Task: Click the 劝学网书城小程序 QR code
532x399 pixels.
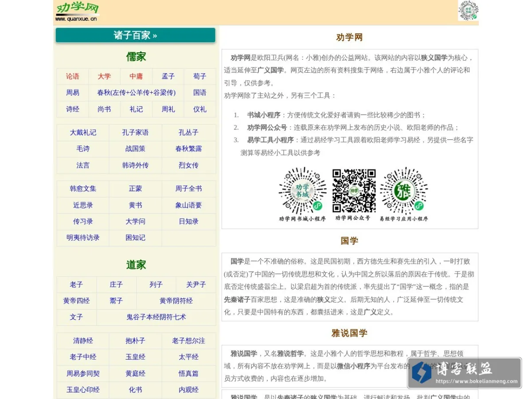Action: click(303, 191)
